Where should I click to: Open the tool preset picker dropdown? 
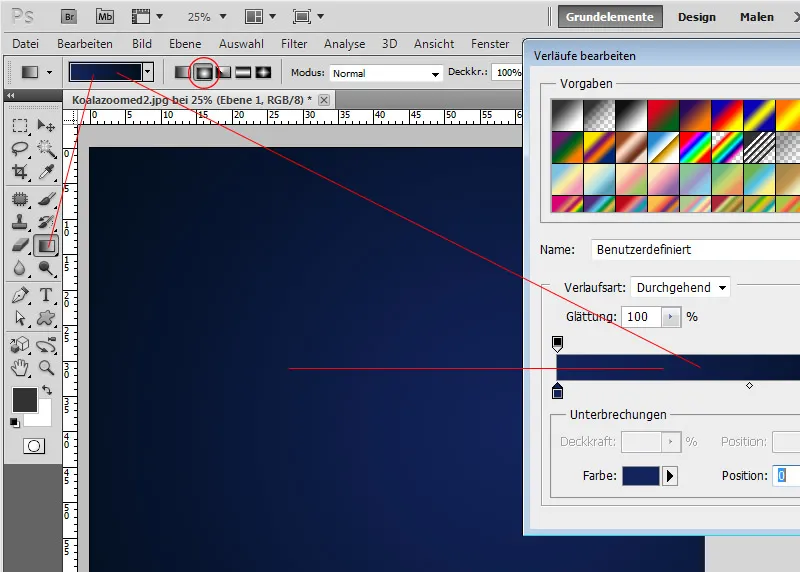coord(49,72)
